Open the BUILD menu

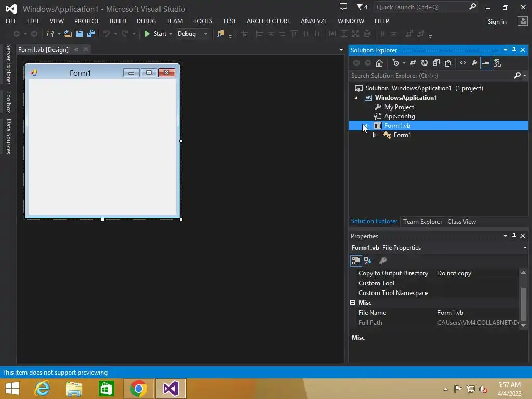click(x=118, y=21)
